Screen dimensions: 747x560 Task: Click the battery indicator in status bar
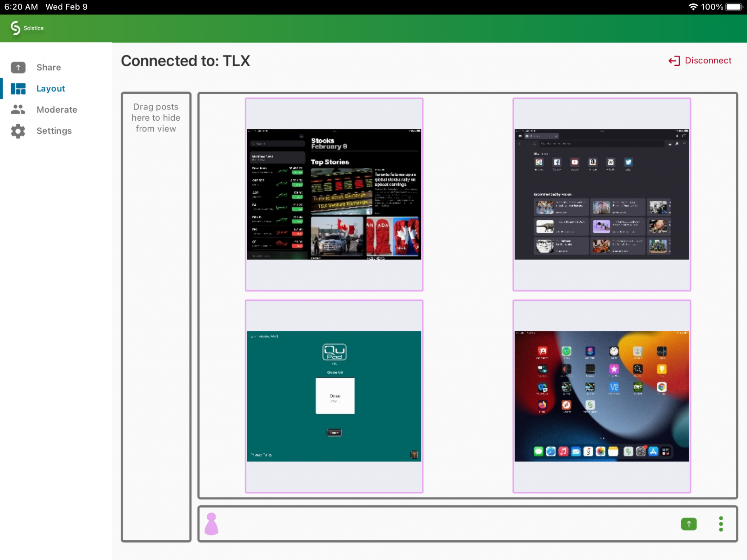pyautogui.click(x=734, y=7)
